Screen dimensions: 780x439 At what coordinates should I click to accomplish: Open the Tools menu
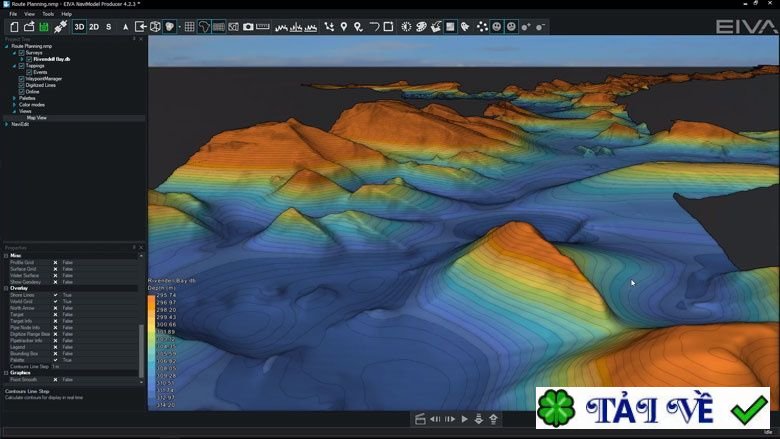point(48,14)
